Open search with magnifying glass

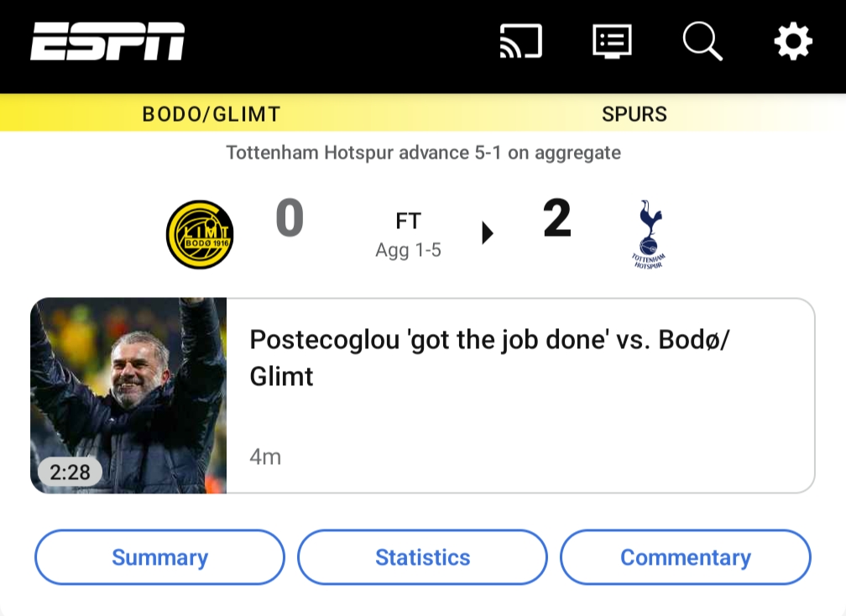[702, 41]
